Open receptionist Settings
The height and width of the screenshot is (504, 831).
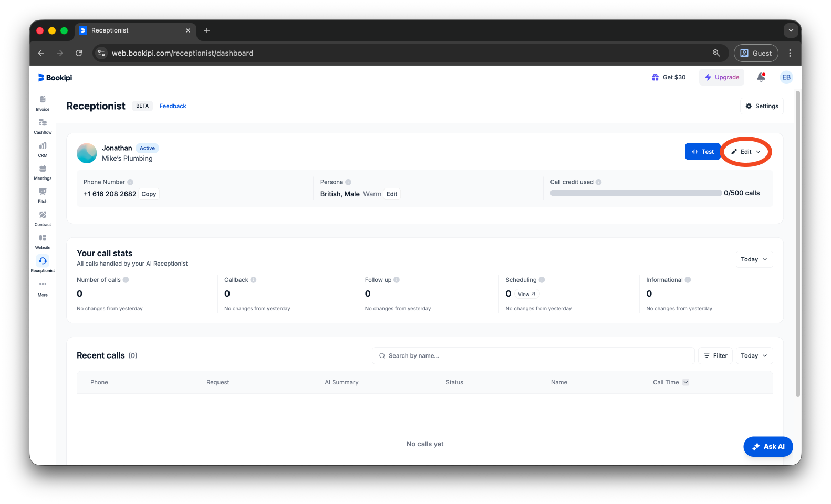(762, 106)
